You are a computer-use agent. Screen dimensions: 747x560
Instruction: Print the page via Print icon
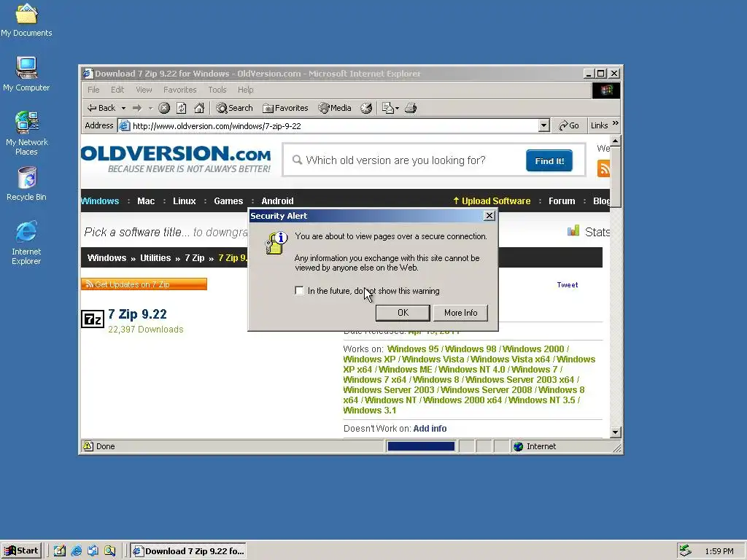click(411, 108)
